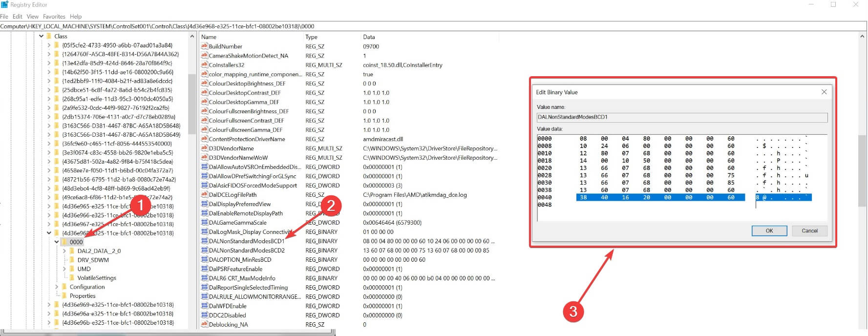Click the Registry Editor app icon in title bar
Screen dimensions: 868x336
tap(4, 4)
